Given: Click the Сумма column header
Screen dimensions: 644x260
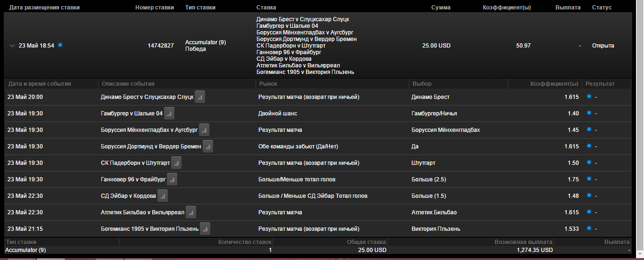Looking at the screenshot, I should click(x=441, y=8).
